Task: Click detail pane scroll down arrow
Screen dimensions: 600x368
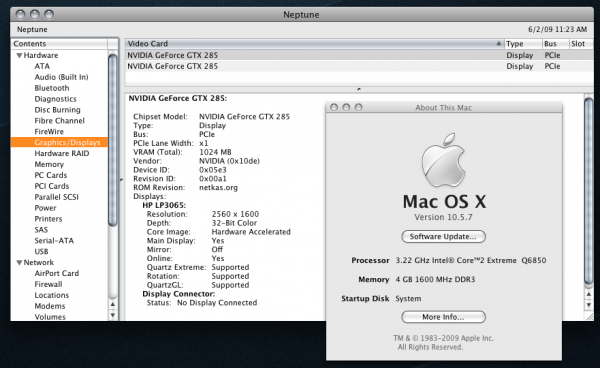Action: tap(589, 305)
